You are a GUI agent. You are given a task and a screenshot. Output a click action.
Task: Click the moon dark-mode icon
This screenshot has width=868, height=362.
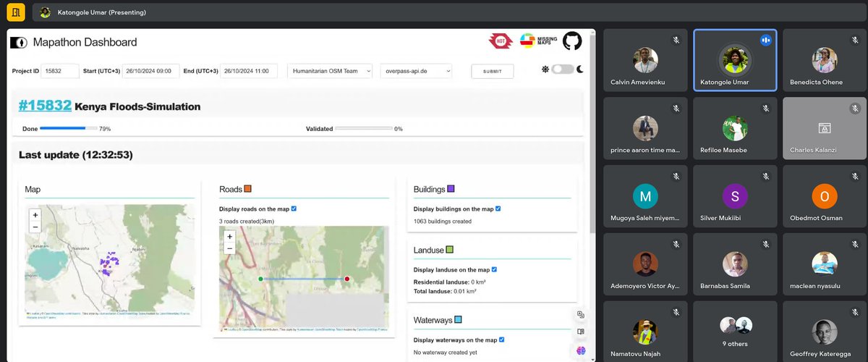(579, 70)
